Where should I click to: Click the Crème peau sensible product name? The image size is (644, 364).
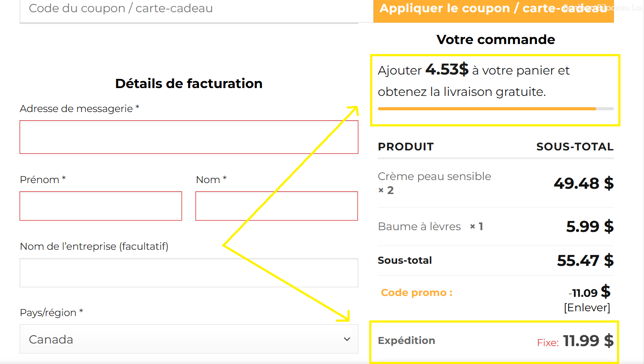[x=434, y=176]
